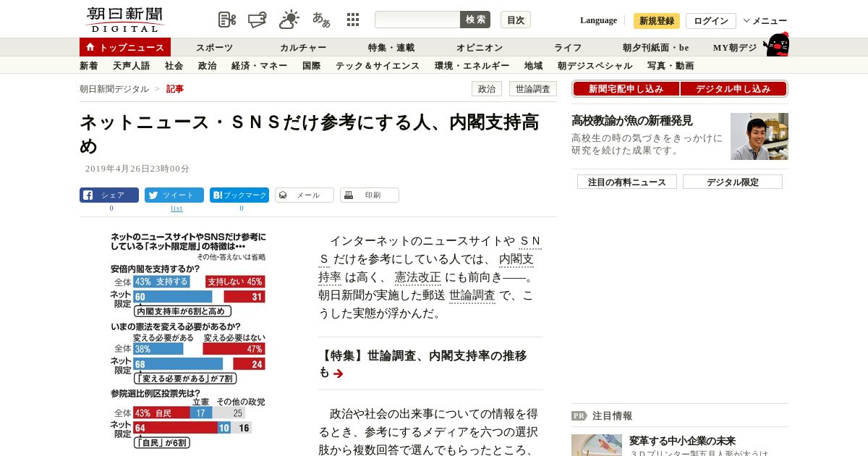Click the mascot bird character icon
Viewport: 868px width, 456px height.
777,45
